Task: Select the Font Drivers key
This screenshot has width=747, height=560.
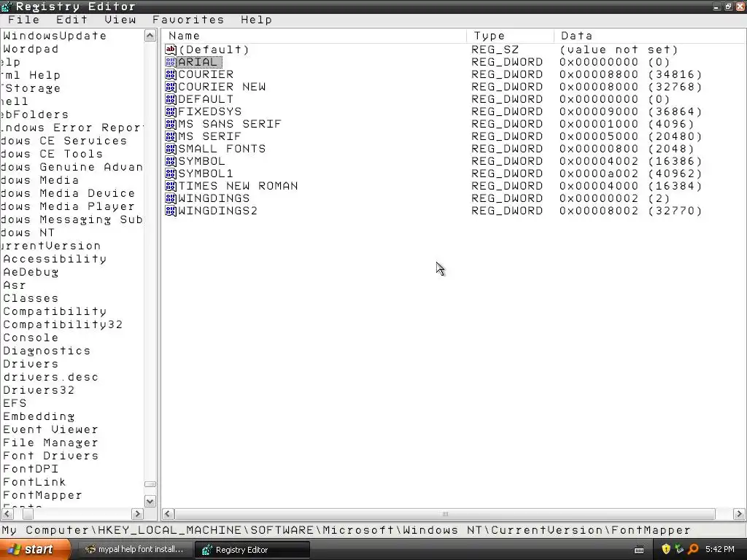Action: (50, 456)
